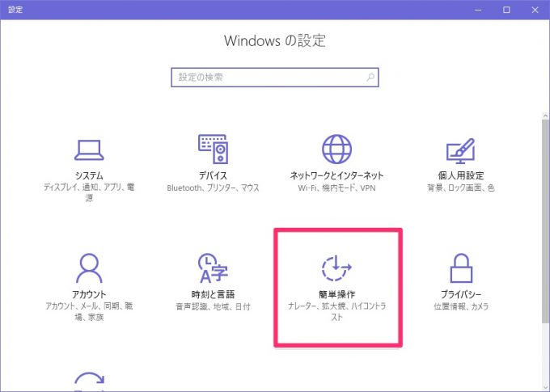Click the ネットワークとインターネット label
550x392 pixels.
click(x=336, y=175)
